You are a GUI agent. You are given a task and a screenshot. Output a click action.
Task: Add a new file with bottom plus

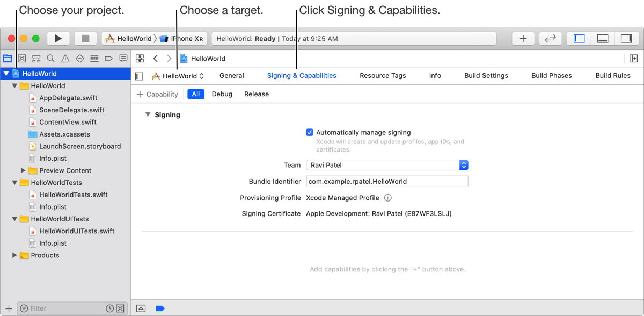8,308
